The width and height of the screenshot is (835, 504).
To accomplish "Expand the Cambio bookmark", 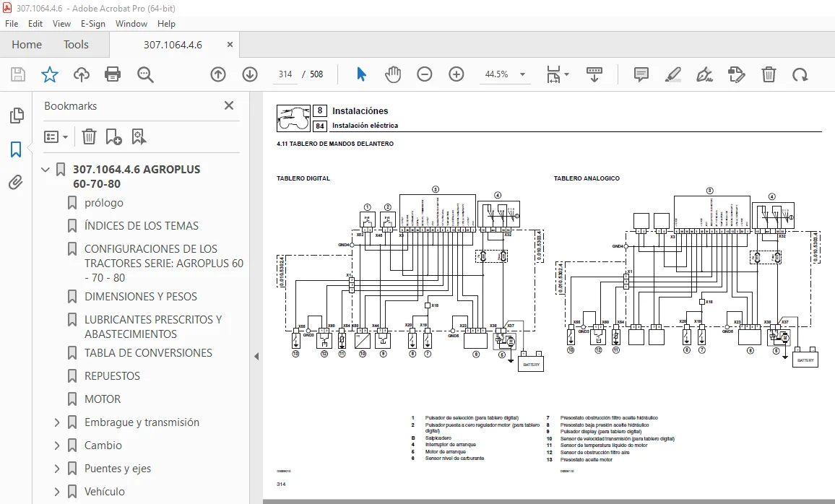I will click(x=57, y=446).
